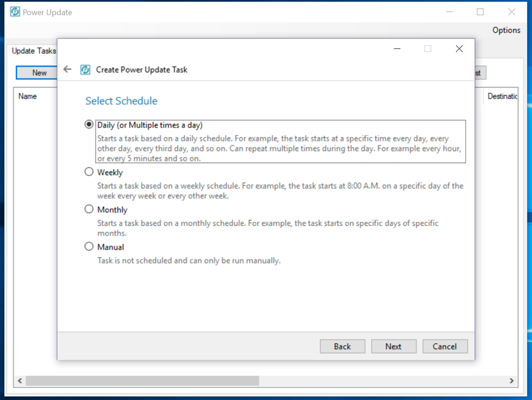Click the back arrow in wizard header
532x400 pixels.
click(x=67, y=69)
